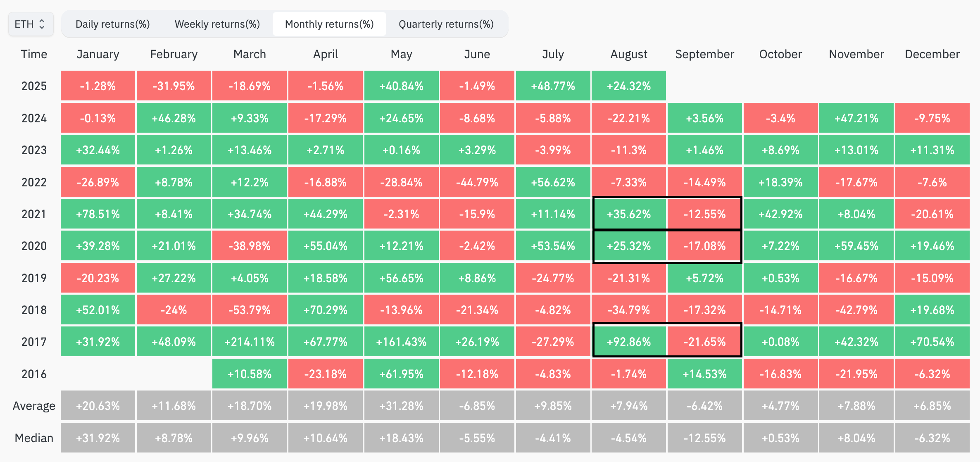Select the Monthly returns(%) tab
The width and height of the screenshot is (980, 462).
[x=329, y=24]
